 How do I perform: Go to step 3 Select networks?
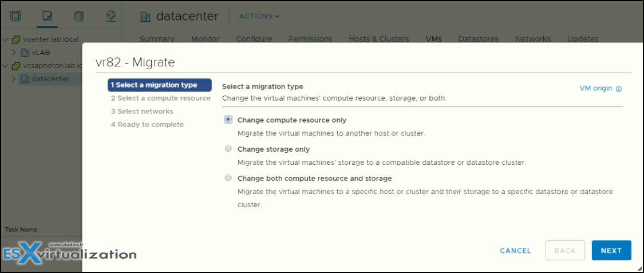142,111
